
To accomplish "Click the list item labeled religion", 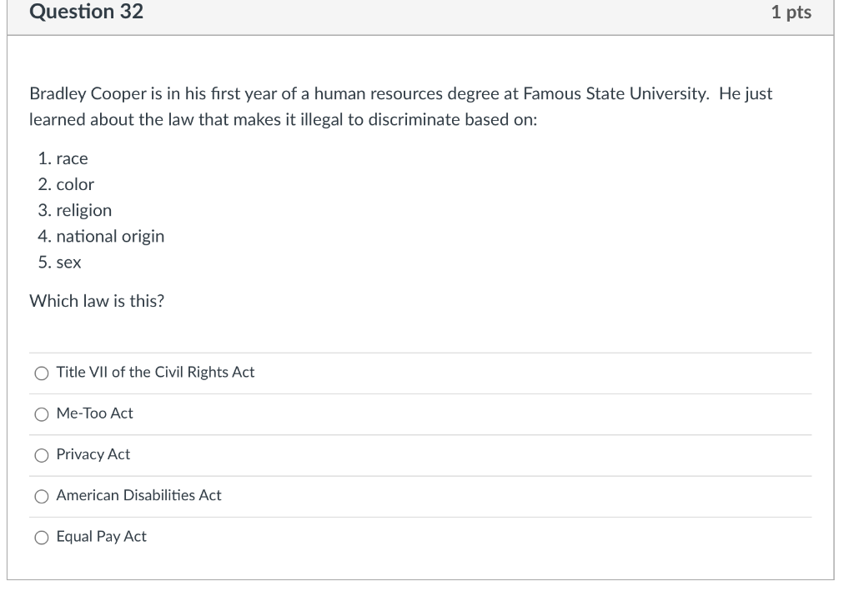I will pos(83,211).
